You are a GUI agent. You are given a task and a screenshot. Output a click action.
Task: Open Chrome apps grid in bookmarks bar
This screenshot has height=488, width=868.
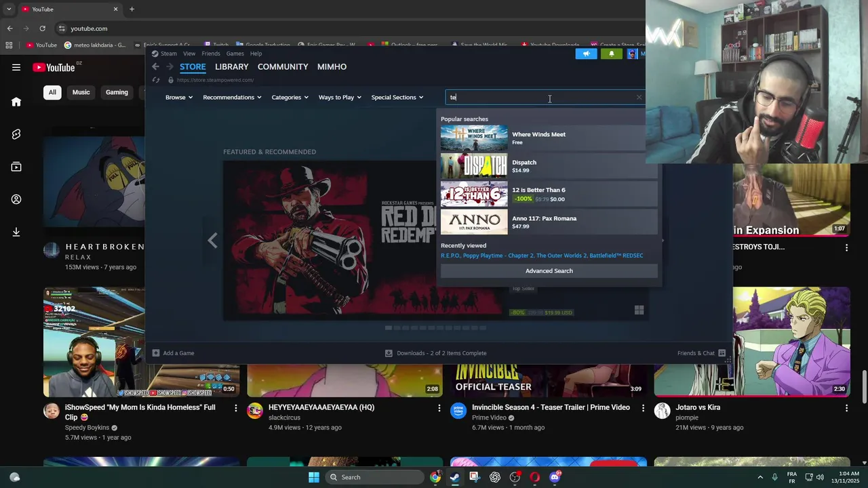(9, 45)
